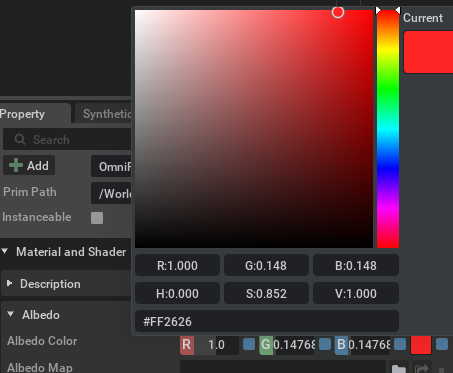This screenshot has height=373, width=453.
Task: Click the Current label text
Action: (x=423, y=18)
